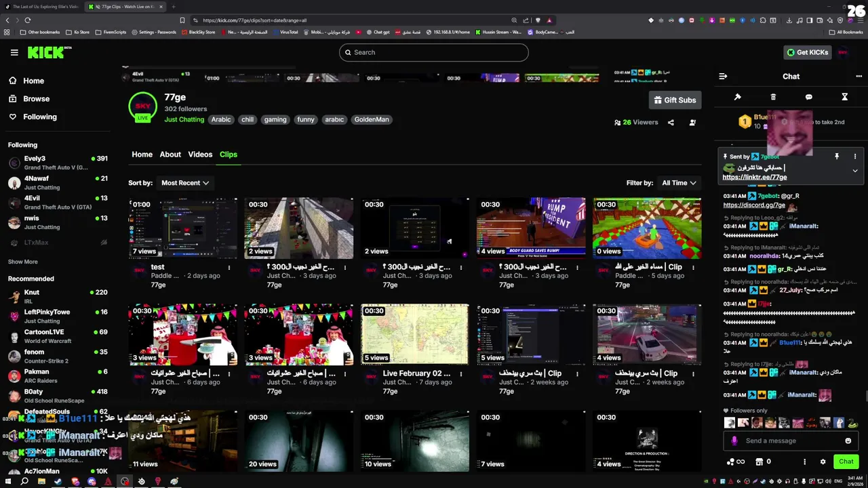Open CartoonL1VE in Recommended channels

58,336
